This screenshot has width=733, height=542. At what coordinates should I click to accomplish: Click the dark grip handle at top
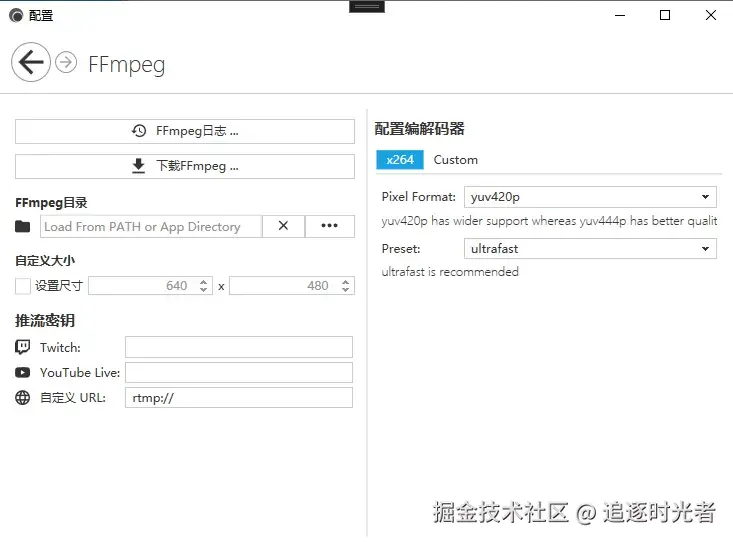coord(367,7)
